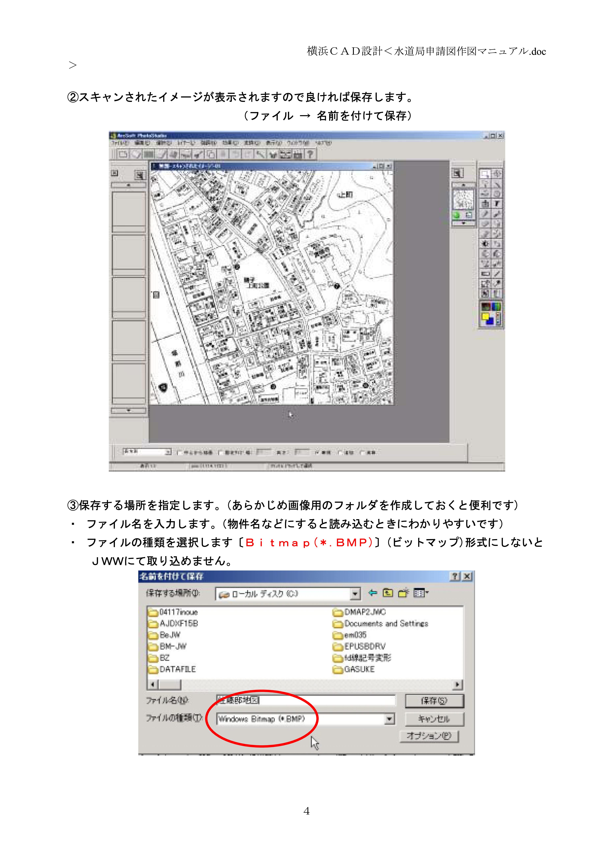Select the 04117inoue folder
Screen dimensions: 613x868
173,612
